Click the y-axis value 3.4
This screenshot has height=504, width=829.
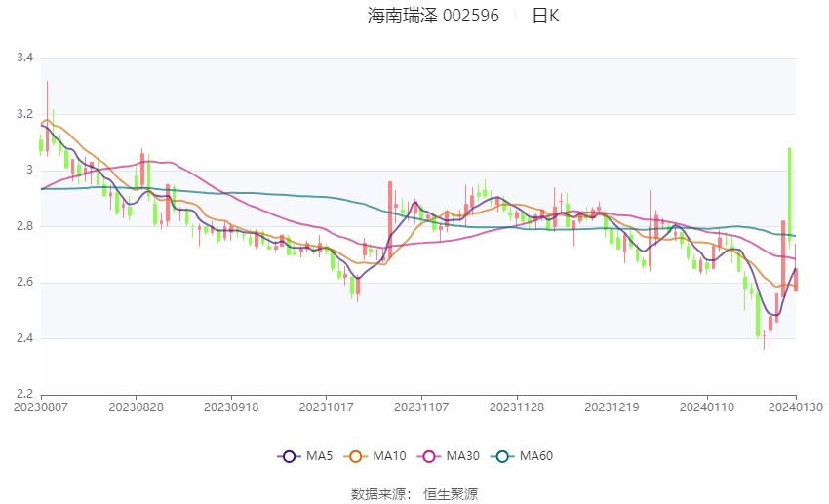(x=24, y=58)
